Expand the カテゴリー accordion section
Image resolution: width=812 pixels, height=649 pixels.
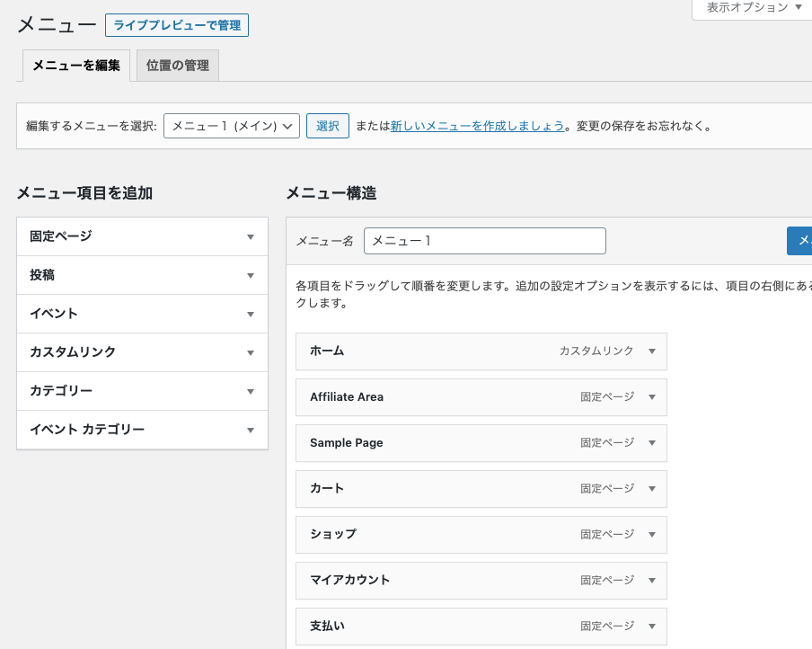point(251,392)
